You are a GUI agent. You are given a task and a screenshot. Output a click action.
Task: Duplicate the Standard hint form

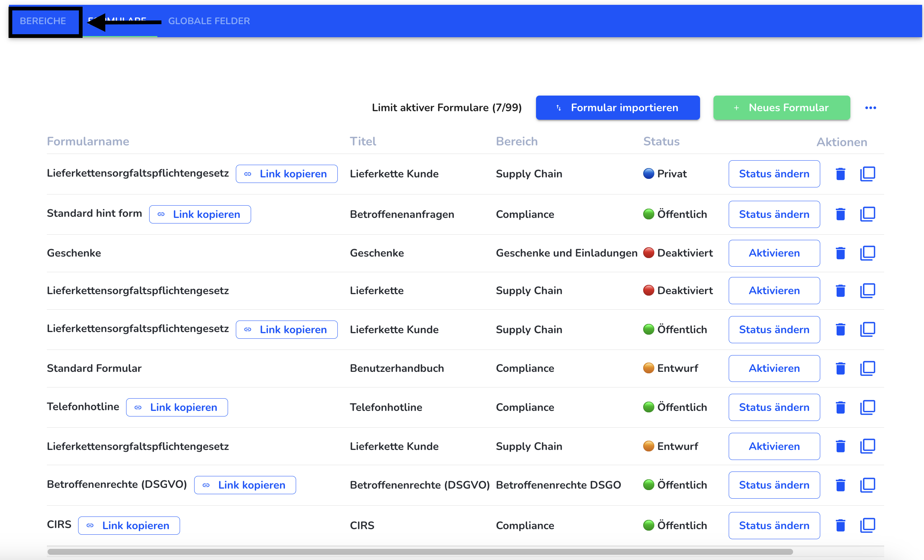coord(867,215)
